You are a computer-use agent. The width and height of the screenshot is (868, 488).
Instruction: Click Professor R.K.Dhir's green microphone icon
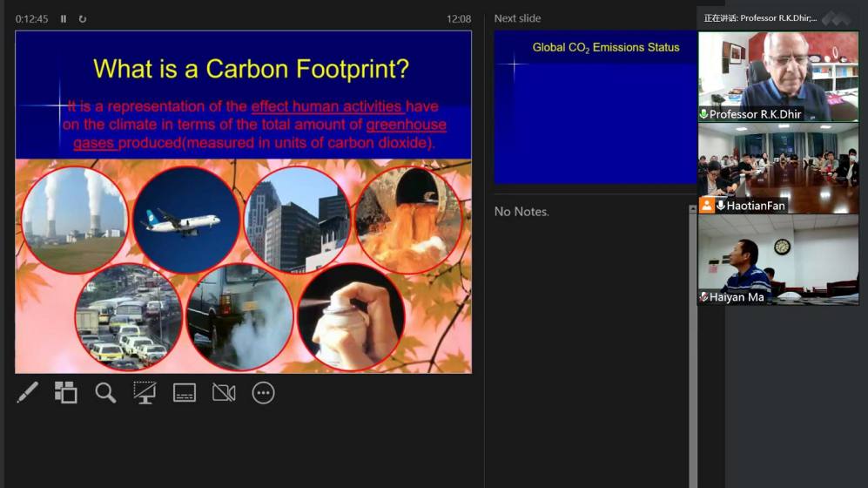pos(703,115)
